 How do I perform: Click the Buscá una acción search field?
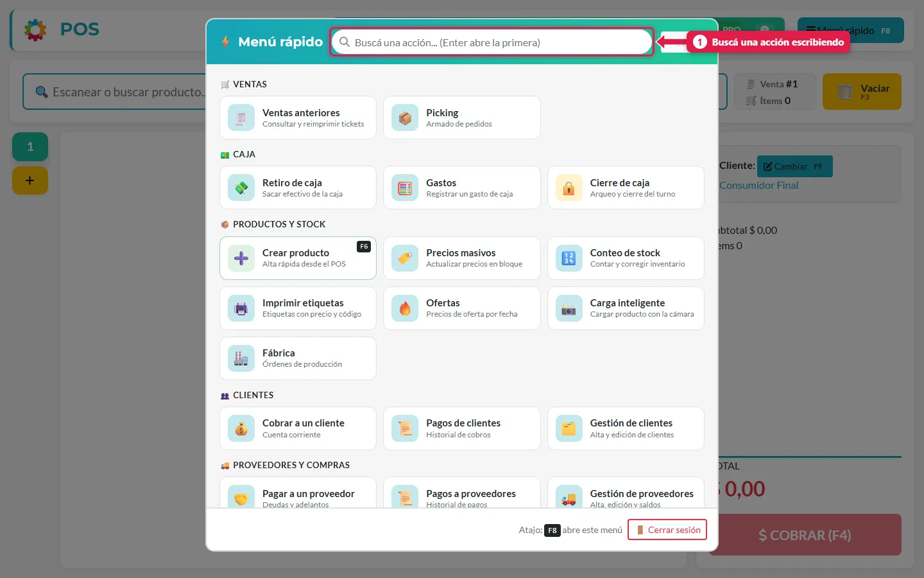click(492, 42)
